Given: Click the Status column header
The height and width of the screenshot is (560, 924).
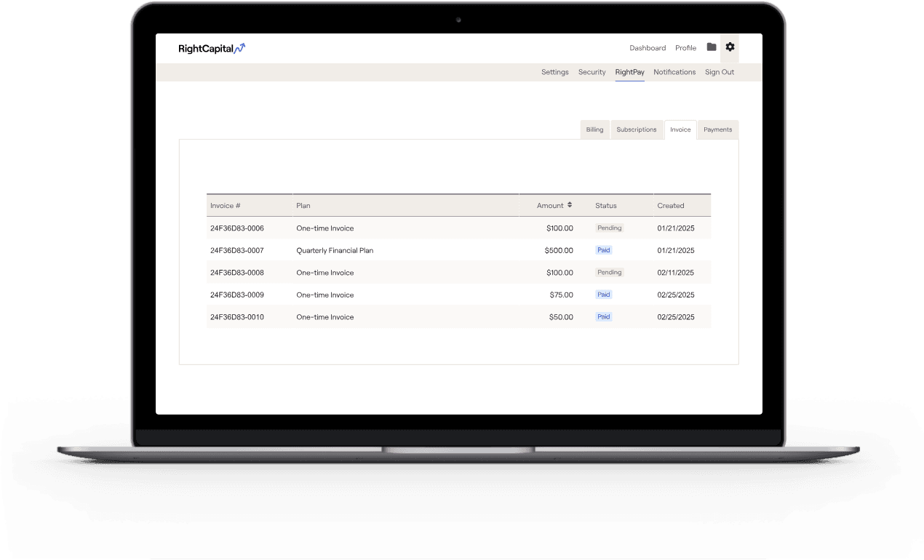Looking at the screenshot, I should tap(606, 206).
